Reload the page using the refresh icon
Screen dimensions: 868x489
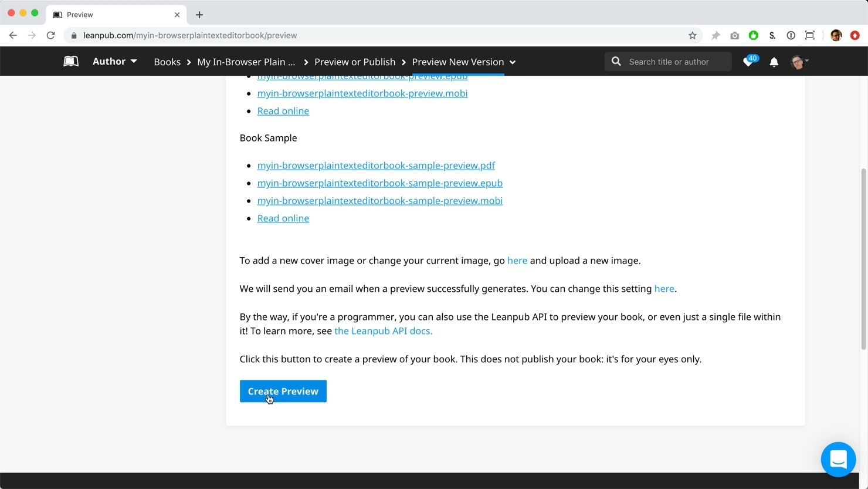click(51, 35)
